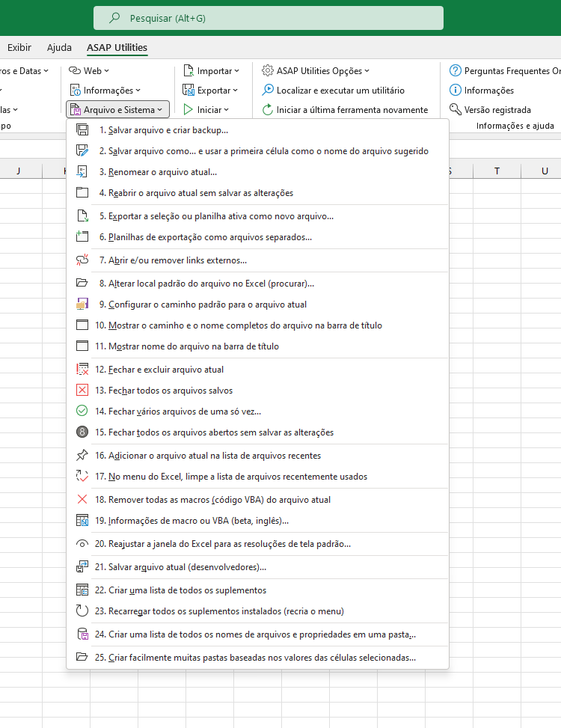Click the window icon for Mostrar nome do arquivo

[x=82, y=346]
